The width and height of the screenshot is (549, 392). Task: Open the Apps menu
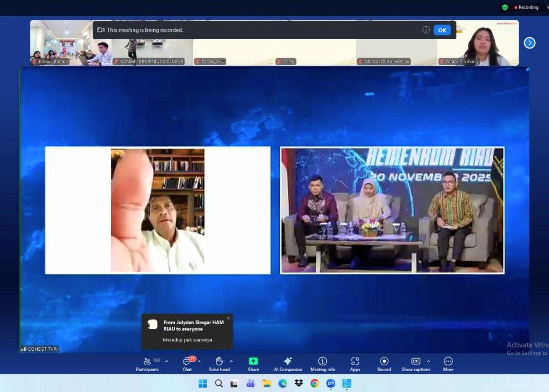point(355,364)
